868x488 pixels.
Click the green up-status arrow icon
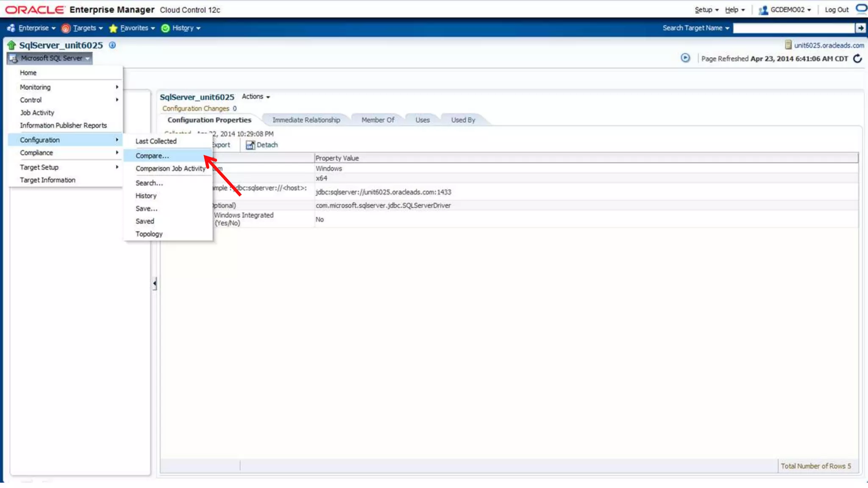[11, 45]
